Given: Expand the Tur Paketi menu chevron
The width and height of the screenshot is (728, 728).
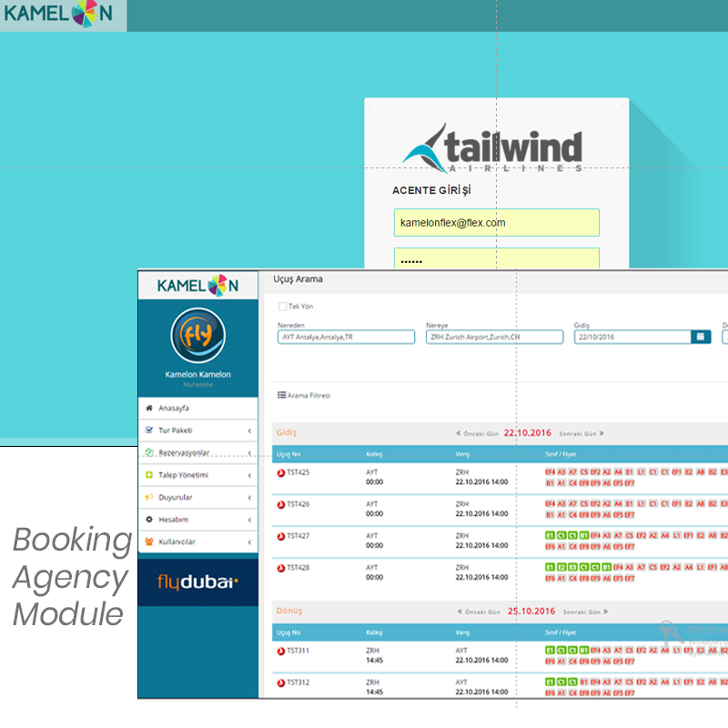Looking at the screenshot, I should tap(249, 430).
